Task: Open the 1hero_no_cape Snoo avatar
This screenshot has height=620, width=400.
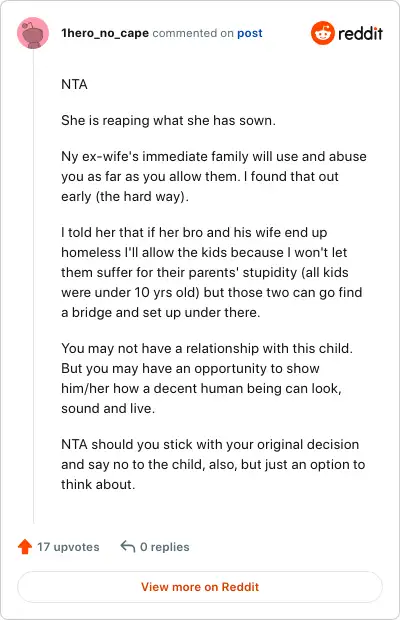Action: pyautogui.click(x=33, y=33)
